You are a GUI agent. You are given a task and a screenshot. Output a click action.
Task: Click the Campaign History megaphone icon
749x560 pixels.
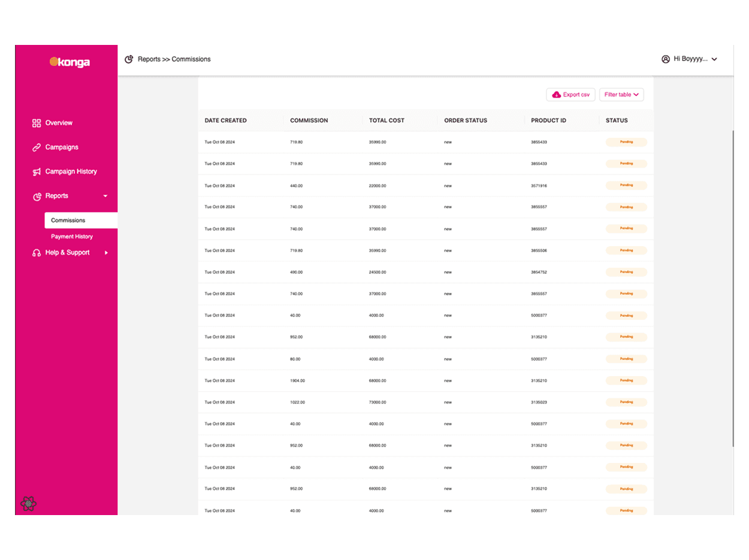pyautogui.click(x=37, y=172)
